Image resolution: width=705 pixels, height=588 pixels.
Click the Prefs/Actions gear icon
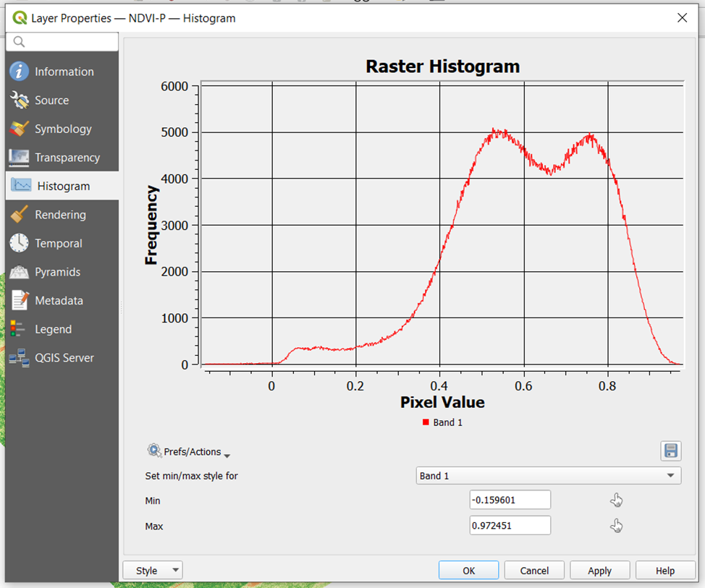click(154, 451)
